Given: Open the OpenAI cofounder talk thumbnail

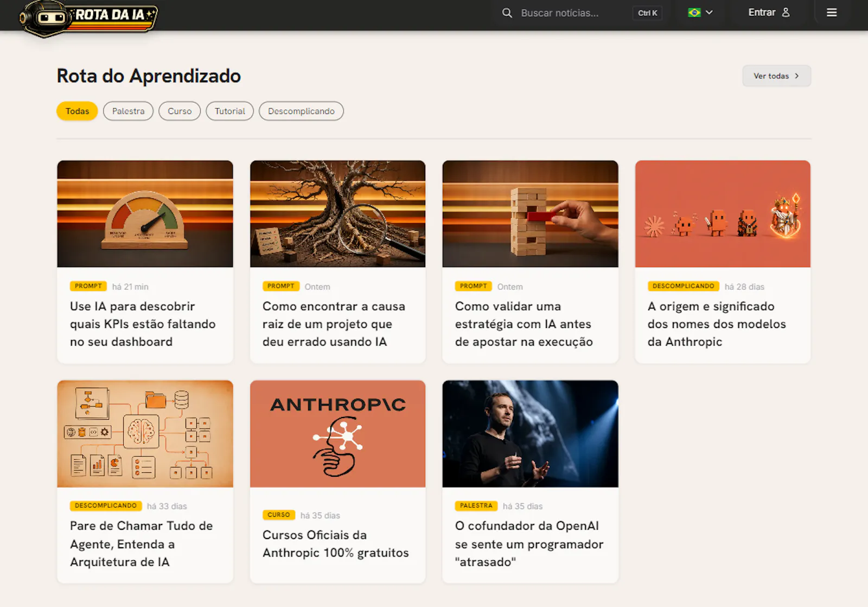Looking at the screenshot, I should (x=530, y=434).
